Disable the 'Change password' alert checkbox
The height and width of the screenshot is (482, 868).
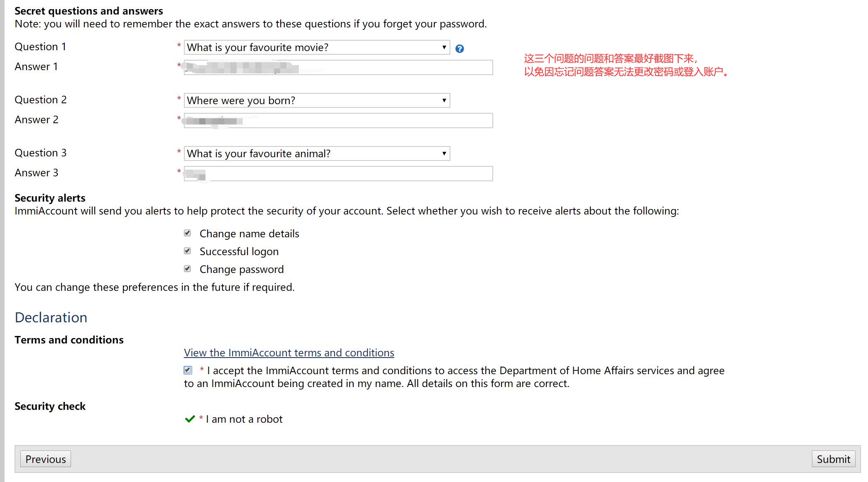tap(188, 269)
